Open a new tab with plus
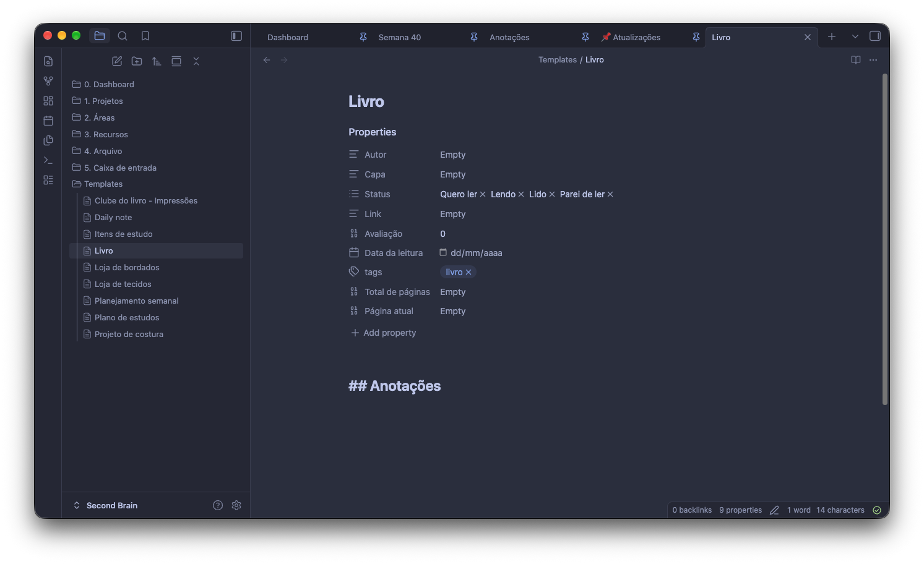 pyautogui.click(x=832, y=36)
